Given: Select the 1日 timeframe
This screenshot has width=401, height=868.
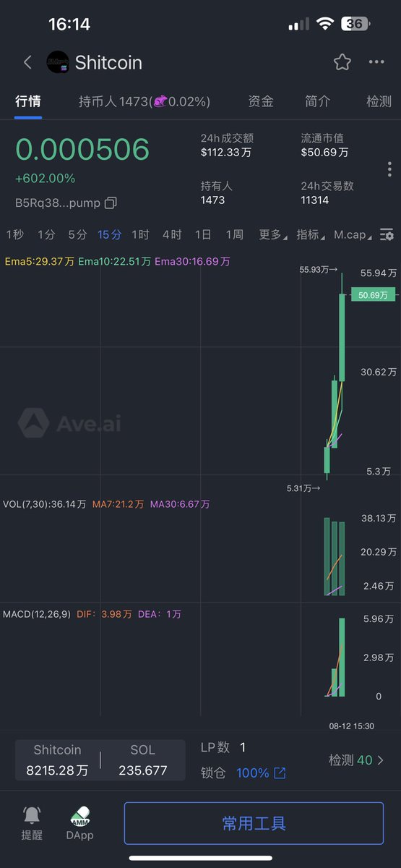Looking at the screenshot, I should click(203, 234).
